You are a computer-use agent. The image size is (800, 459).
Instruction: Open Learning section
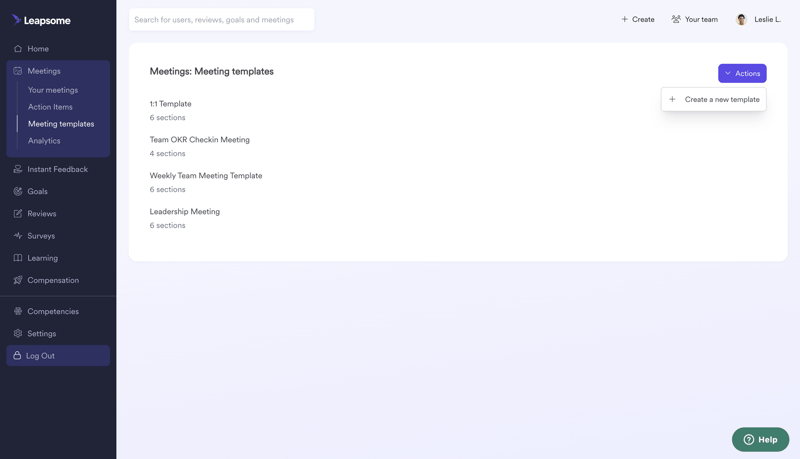click(42, 258)
